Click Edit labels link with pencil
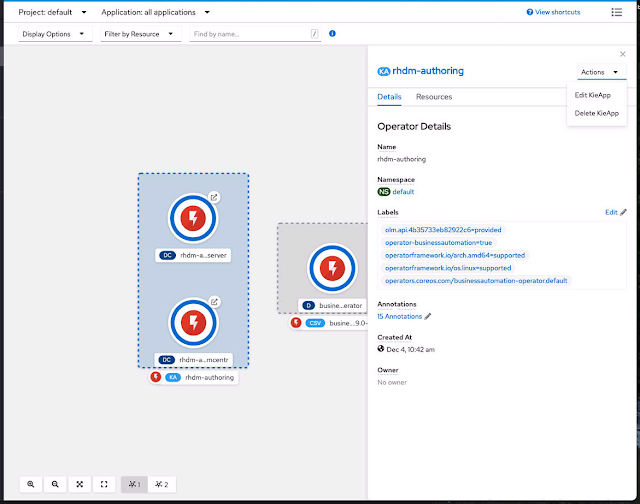The width and height of the screenshot is (640, 504). [616, 212]
